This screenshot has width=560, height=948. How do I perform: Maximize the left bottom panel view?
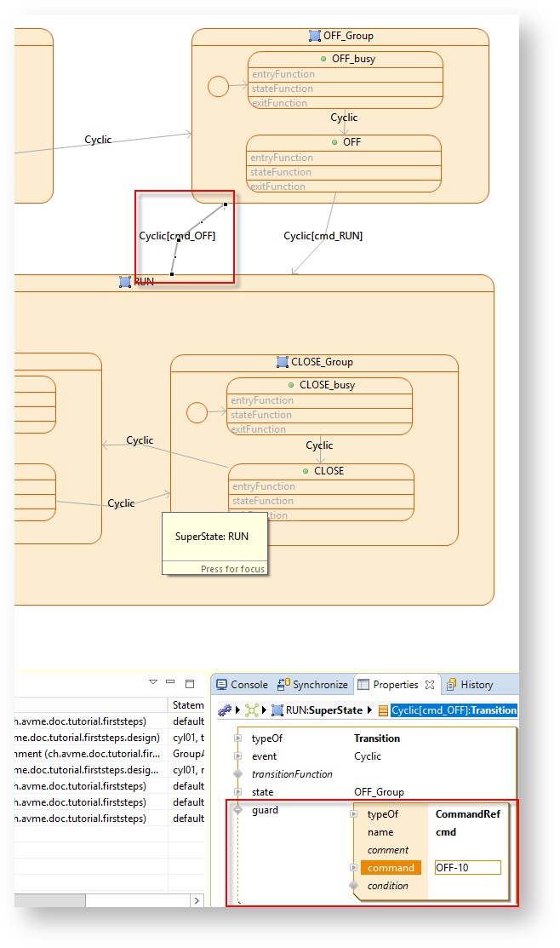[190, 683]
